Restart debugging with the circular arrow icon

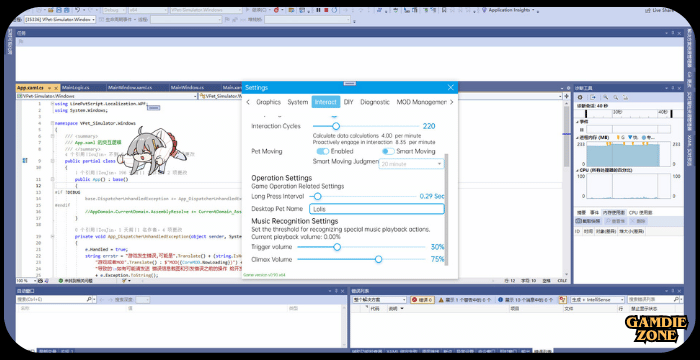point(334,10)
